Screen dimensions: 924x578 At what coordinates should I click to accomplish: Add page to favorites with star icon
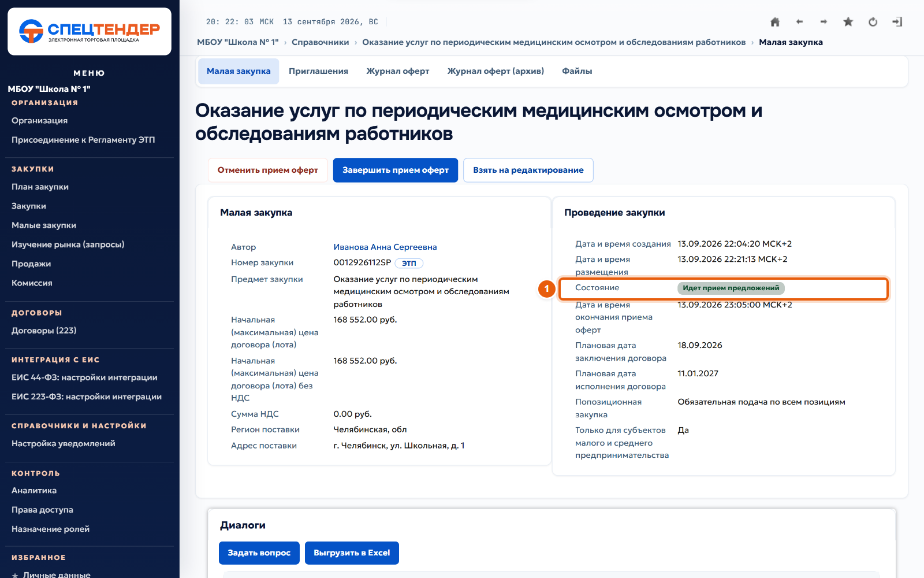point(848,22)
